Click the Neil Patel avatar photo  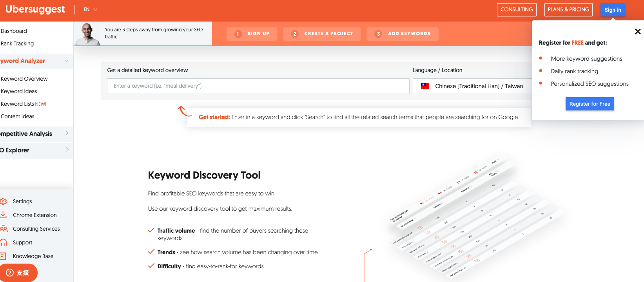click(x=88, y=34)
